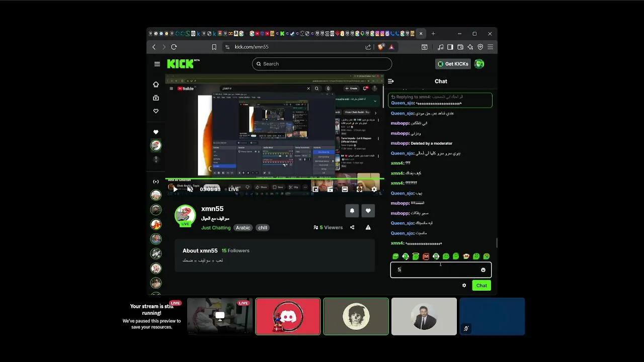Expand recommended channels with broadcast icon
The height and width of the screenshot is (362, 644).
(156, 182)
